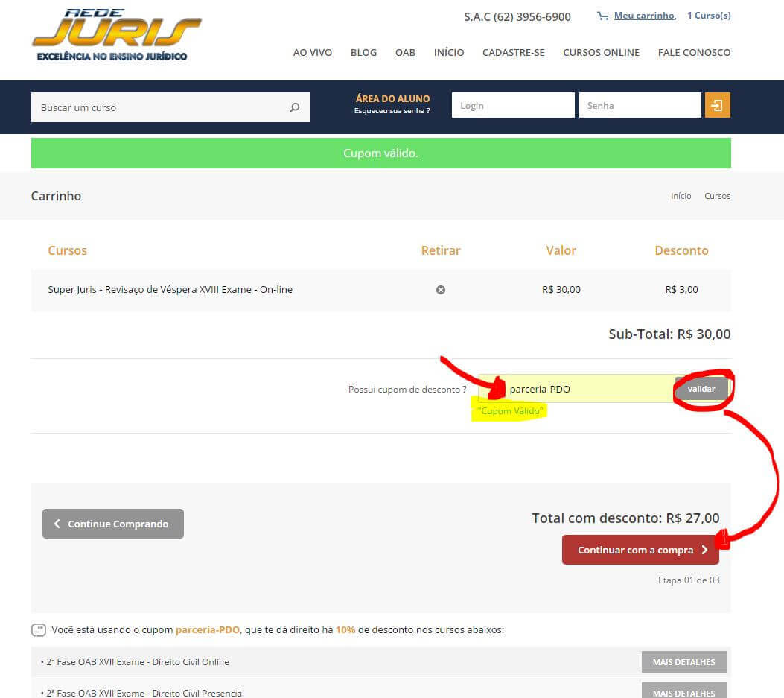This screenshot has height=698, width=784.
Task: Click the parceria-PDO coupon name text
Action: click(x=208, y=630)
